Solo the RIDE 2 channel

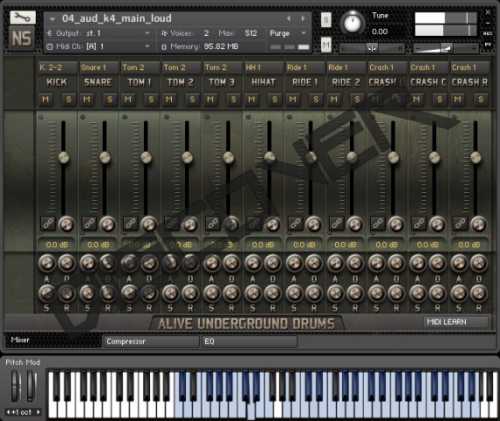point(357,99)
